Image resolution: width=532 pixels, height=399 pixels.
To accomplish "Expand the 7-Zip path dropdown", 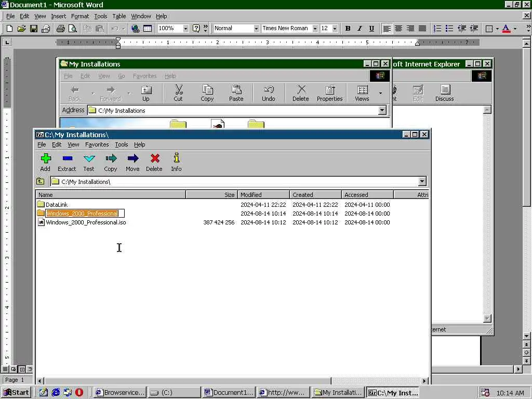I will pyautogui.click(x=422, y=181).
